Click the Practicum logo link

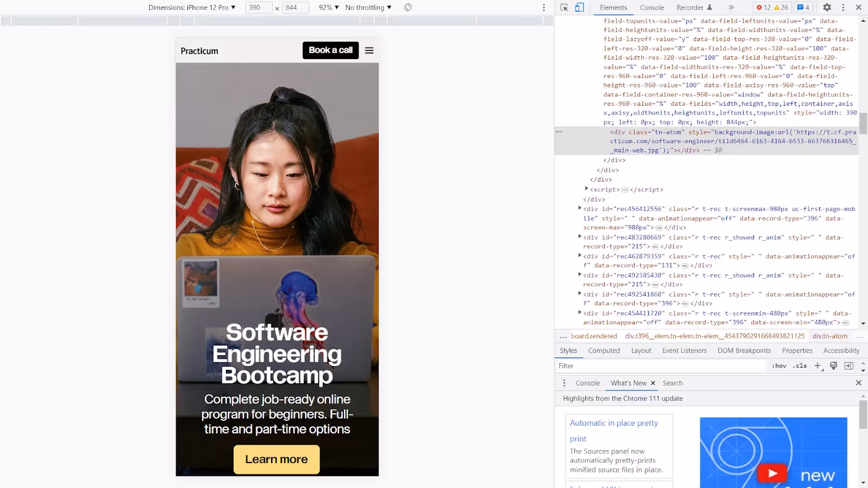(x=199, y=51)
